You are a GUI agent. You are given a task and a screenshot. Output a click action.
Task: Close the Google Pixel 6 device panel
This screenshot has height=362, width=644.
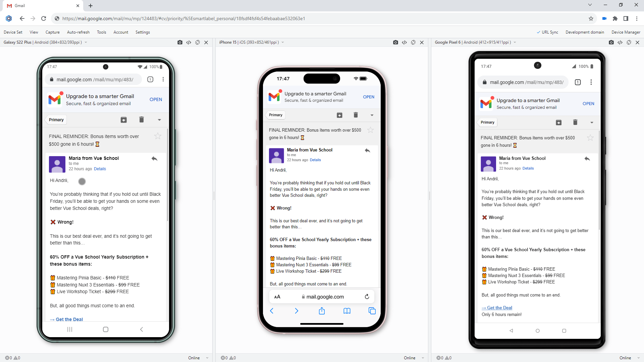638,42
